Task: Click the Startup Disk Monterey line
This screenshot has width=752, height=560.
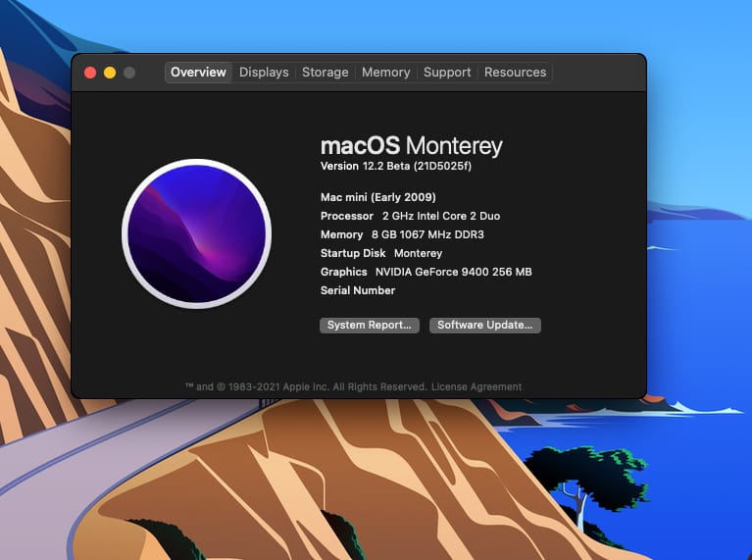Action: [x=381, y=253]
